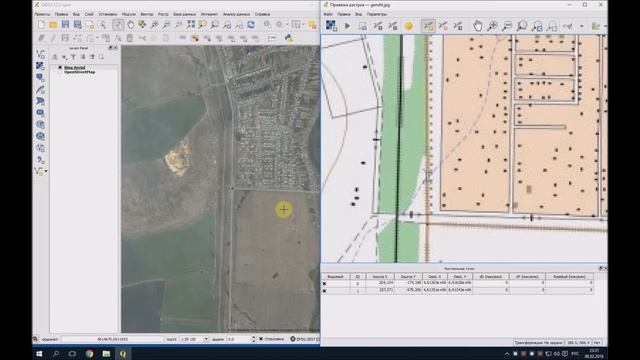Click the Save Project floppy icon

tap(65, 25)
